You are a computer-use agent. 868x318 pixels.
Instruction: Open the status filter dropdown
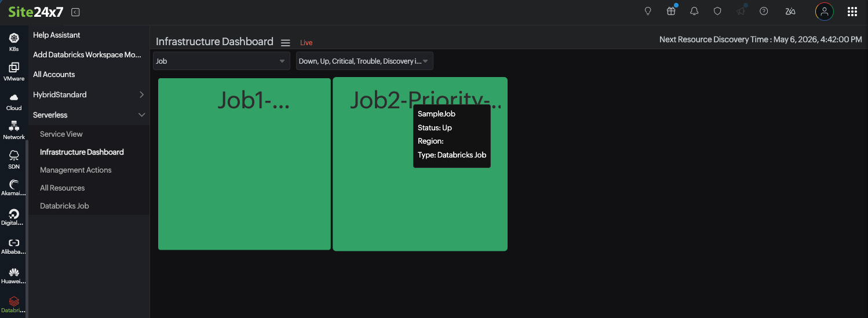pyautogui.click(x=364, y=61)
